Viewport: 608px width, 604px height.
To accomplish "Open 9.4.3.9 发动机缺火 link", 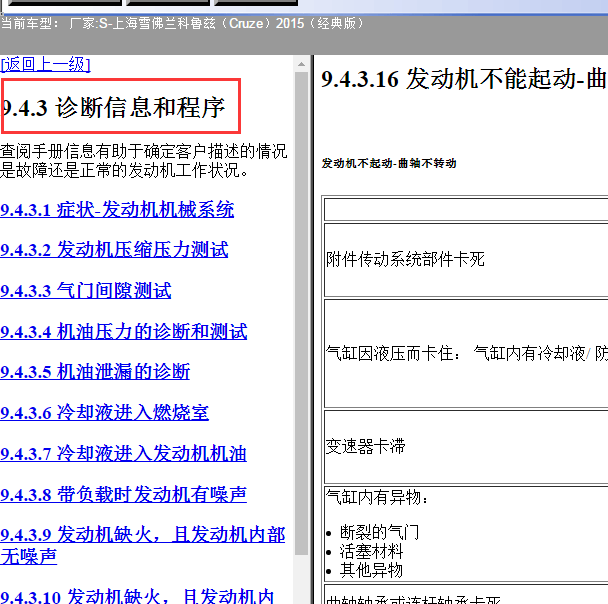I will coord(142,545).
